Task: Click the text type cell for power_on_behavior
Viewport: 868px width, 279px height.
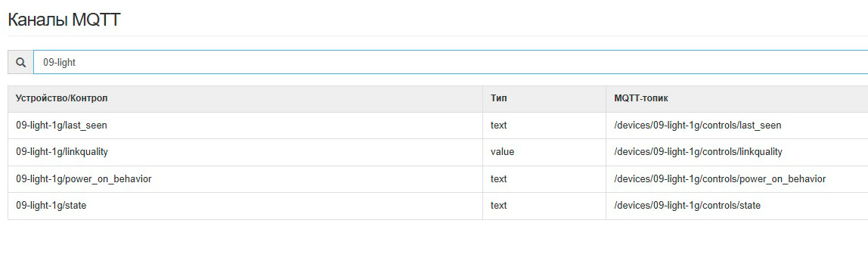Action: pyautogui.click(x=544, y=179)
